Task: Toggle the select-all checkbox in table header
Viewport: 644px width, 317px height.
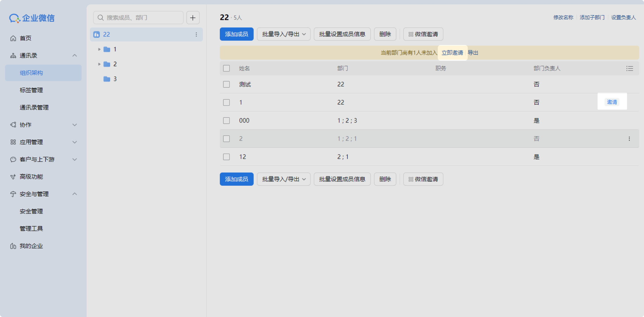Action: (x=226, y=68)
